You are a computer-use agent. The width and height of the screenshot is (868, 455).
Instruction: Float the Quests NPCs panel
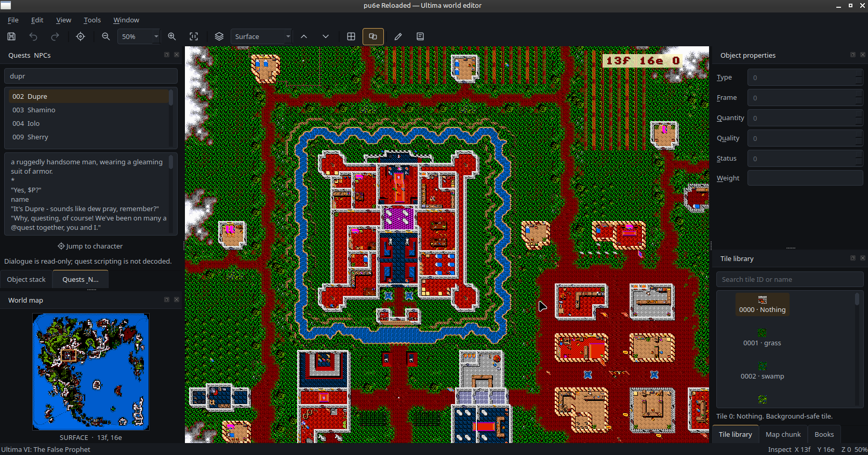click(167, 55)
